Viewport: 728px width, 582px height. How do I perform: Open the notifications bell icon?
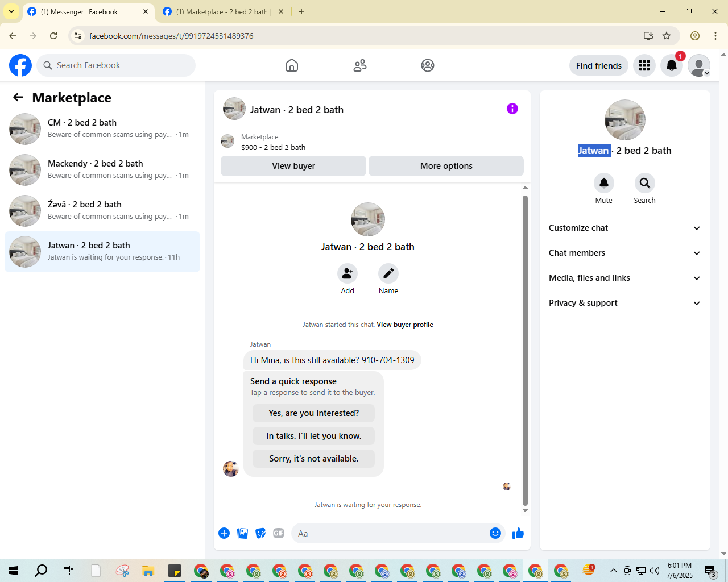[x=672, y=65]
